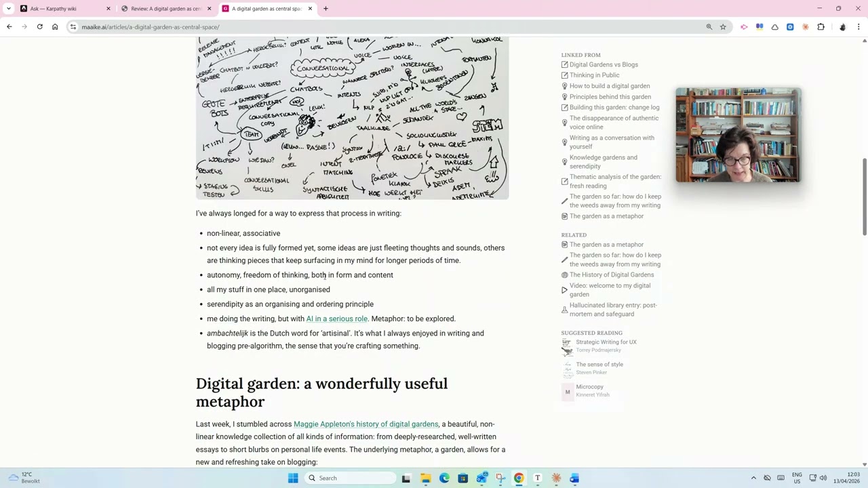Go back with the browser back arrow
The height and width of the screenshot is (488, 868).
(9, 26)
